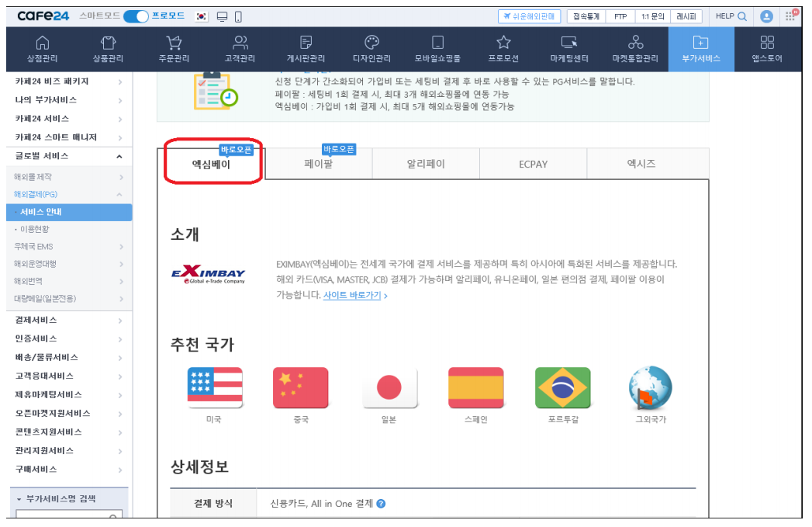812x527 pixels.
Task: Click the help icon beside All in One 결제
Action: tap(381, 504)
